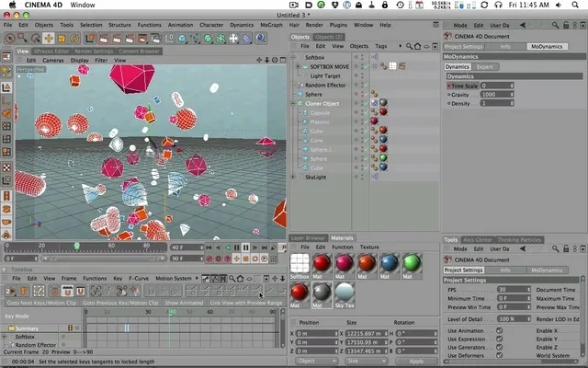
Task: Click the Project Settings tab button at top
Action: click(463, 47)
